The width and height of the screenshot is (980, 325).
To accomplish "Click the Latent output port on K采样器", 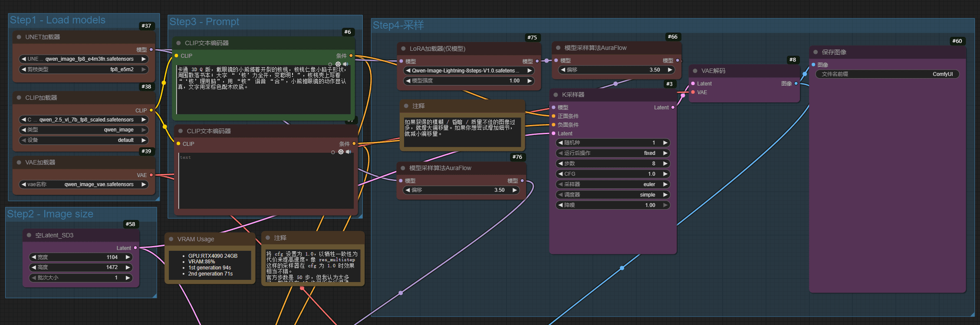I will (673, 108).
